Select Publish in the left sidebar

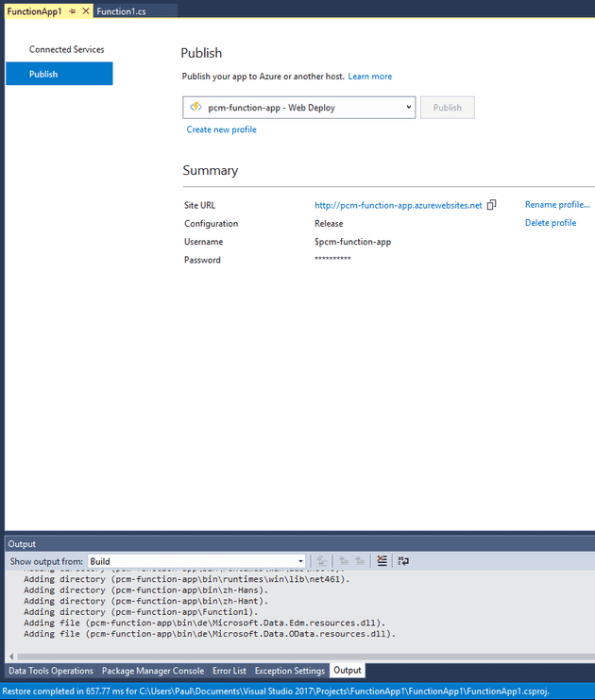[59, 74]
